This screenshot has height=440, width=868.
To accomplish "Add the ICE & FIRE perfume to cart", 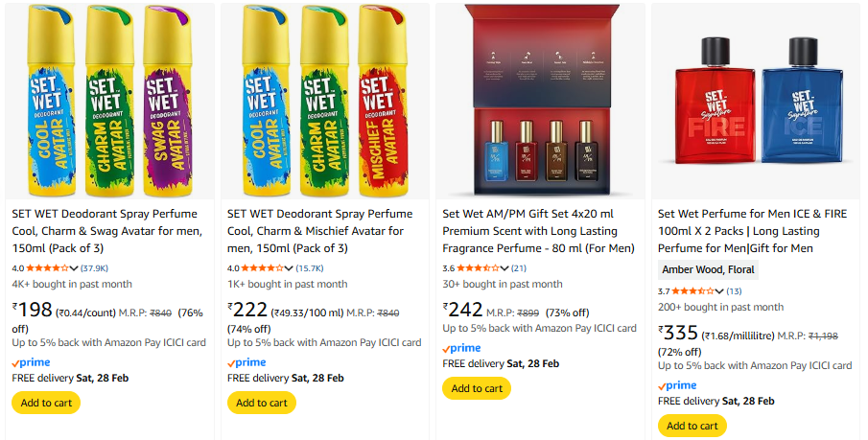I will coord(692,426).
